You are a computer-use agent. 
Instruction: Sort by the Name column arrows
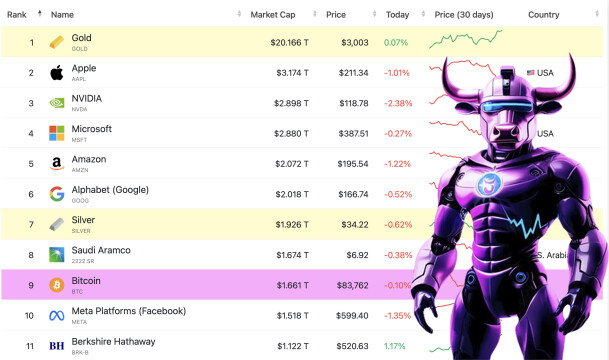(x=239, y=14)
